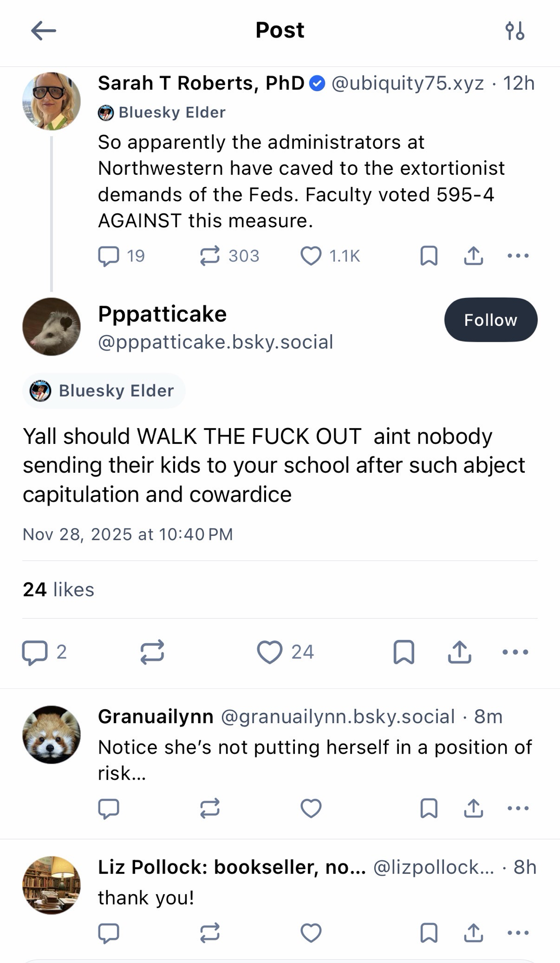Follow Pppatticake
This screenshot has width=560, height=963.
490,320
